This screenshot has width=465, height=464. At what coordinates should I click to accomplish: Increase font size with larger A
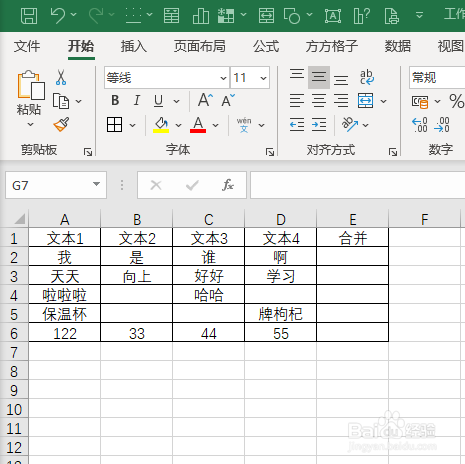205,100
